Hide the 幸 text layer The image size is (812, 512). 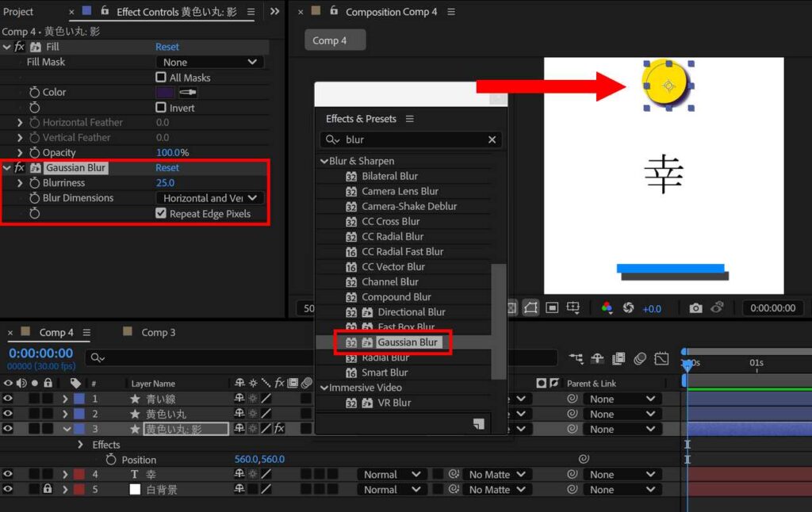coord(8,474)
